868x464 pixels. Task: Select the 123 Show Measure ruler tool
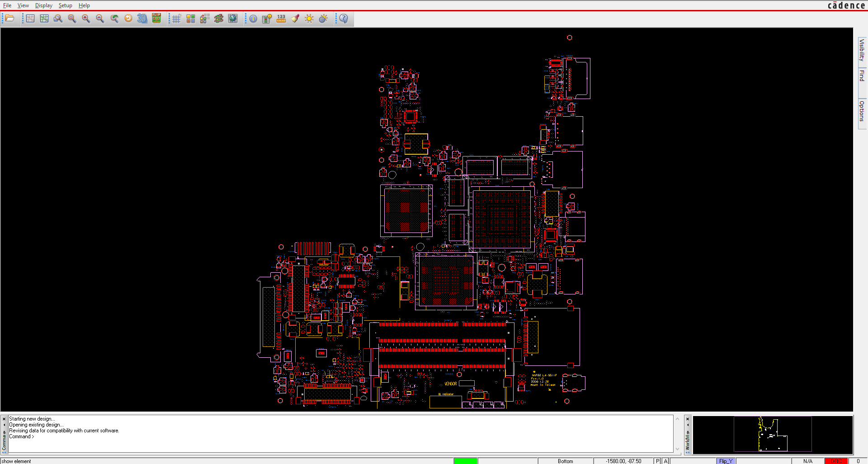point(281,19)
